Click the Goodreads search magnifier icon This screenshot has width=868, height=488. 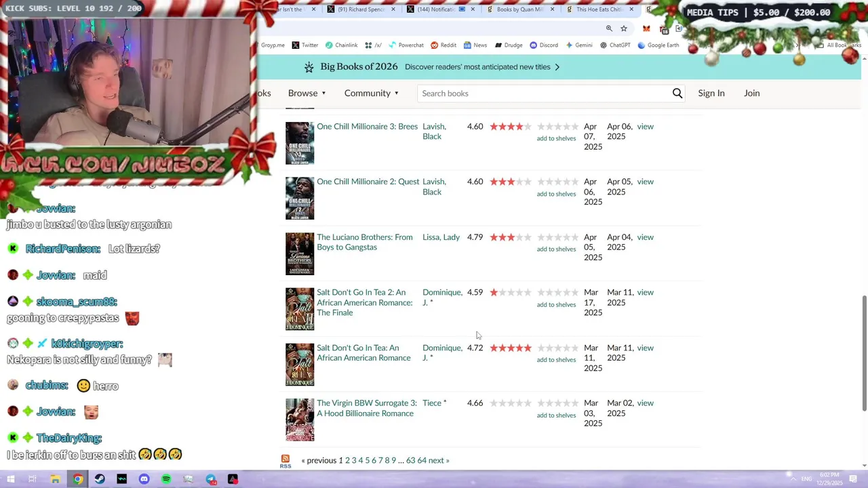(x=677, y=94)
